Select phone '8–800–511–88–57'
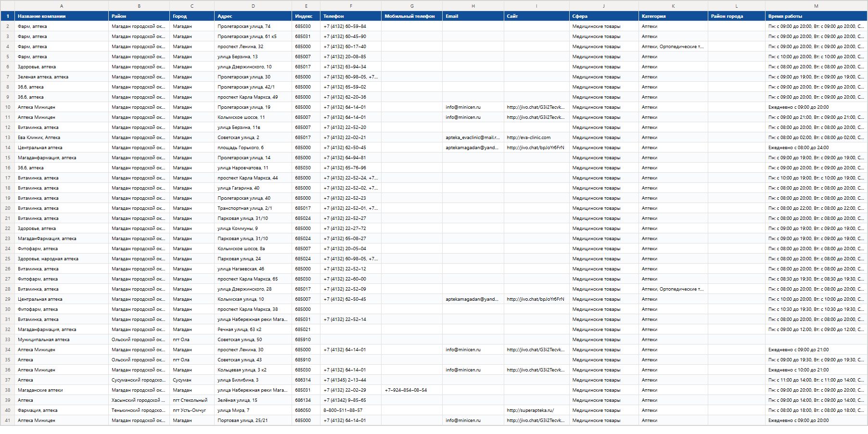 351,410
